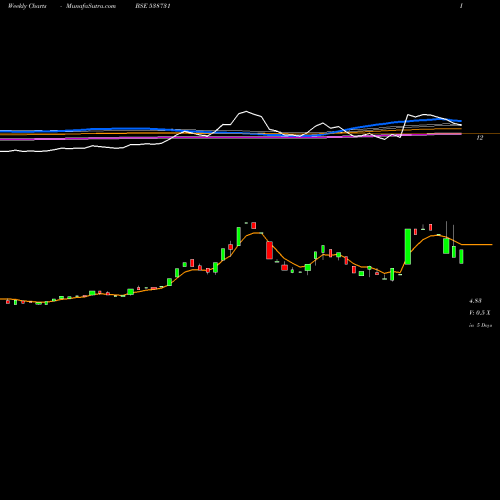The height and width of the screenshot is (500, 500).
Task: Click the 'MunafaSutra.com' label
Action: click(x=91, y=6)
